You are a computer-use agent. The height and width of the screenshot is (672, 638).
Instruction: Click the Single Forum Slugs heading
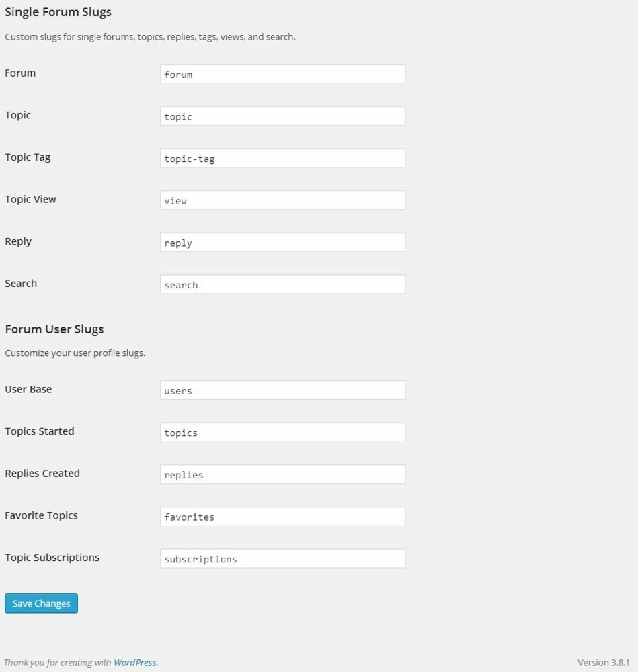58,12
